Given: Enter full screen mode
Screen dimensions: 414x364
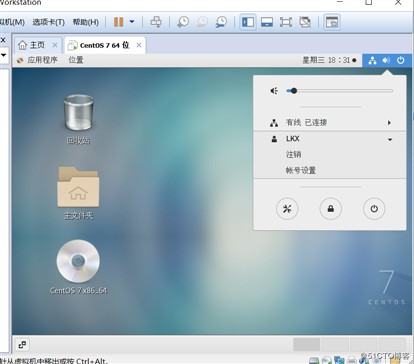Looking at the screenshot, I should pos(286,22).
